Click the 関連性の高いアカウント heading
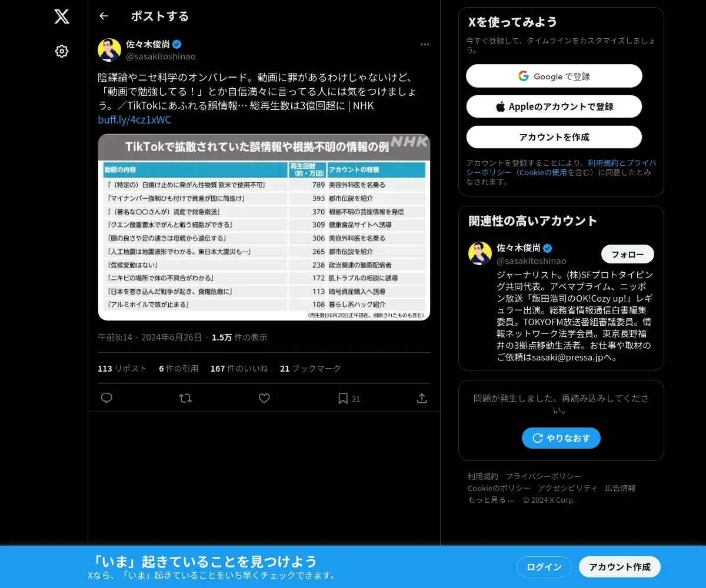 pyautogui.click(x=533, y=220)
